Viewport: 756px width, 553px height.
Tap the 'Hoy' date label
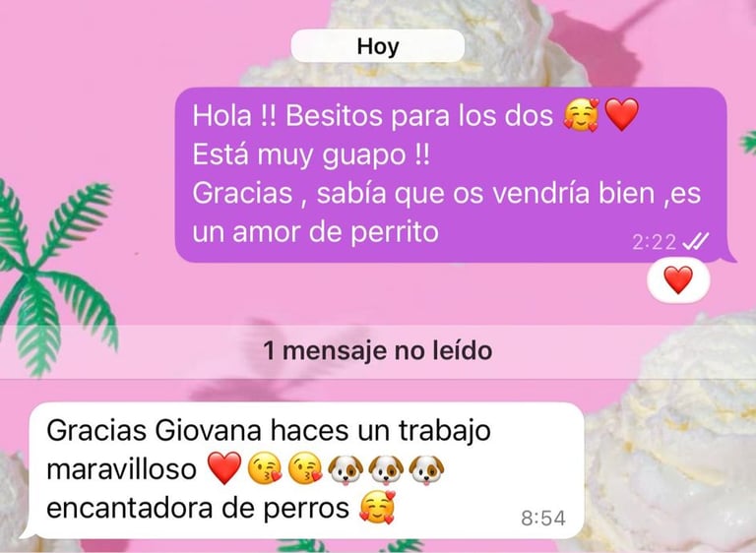tap(378, 46)
